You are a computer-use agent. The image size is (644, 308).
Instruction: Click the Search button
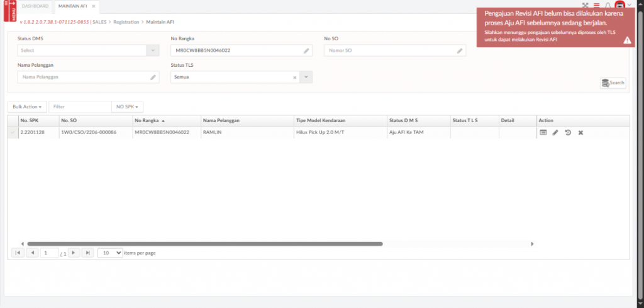pyautogui.click(x=613, y=83)
